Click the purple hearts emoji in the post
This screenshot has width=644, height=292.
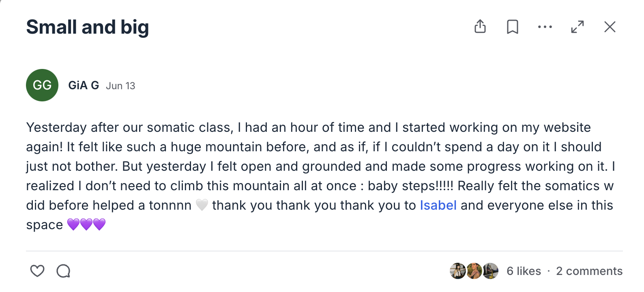[x=86, y=224]
